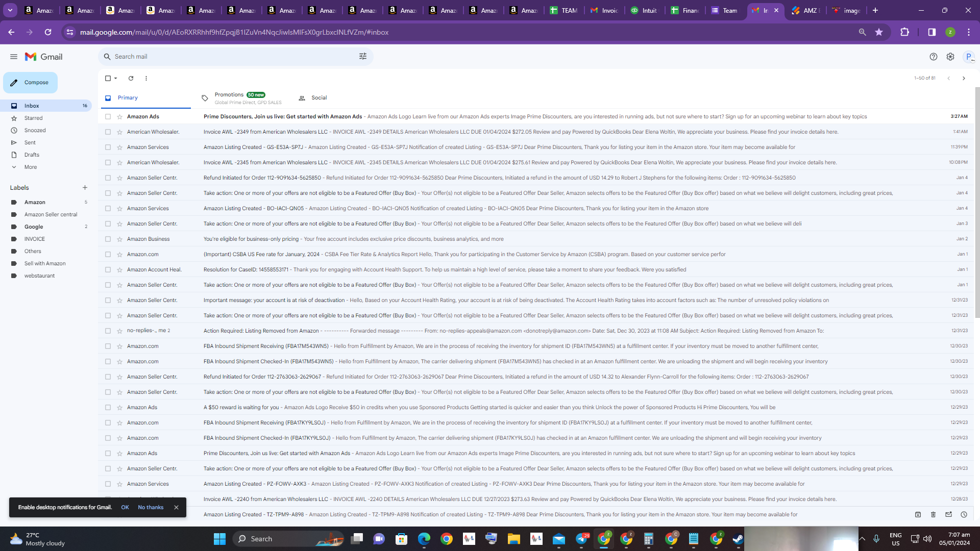Image resolution: width=980 pixels, height=551 pixels.
Task: Switch to the Primary tab
Action: [146, 98]
